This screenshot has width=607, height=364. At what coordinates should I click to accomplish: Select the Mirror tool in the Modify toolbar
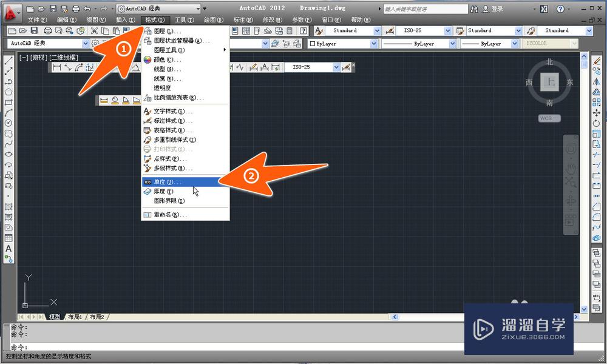click(596, 82)
